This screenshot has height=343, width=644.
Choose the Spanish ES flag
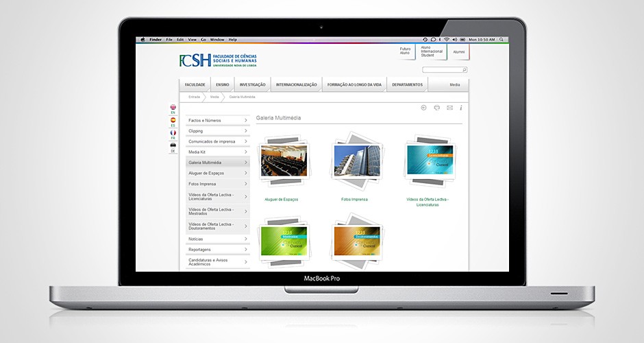point(173,120)
